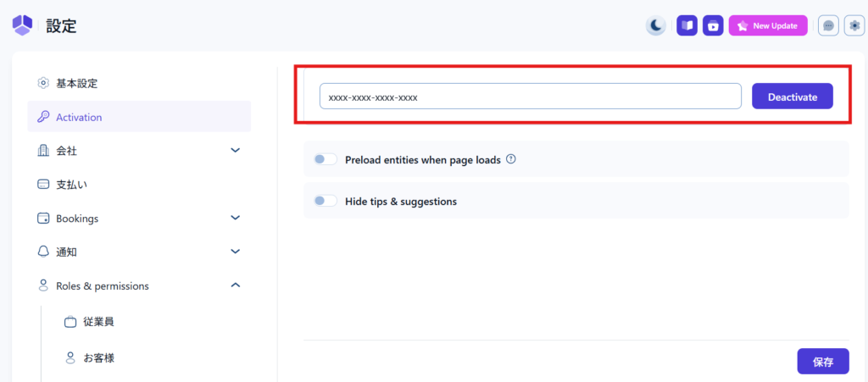Viewport: 868px width, 382px height.
Task: Enable Preload entities when page loads
Action: (325, 159)
